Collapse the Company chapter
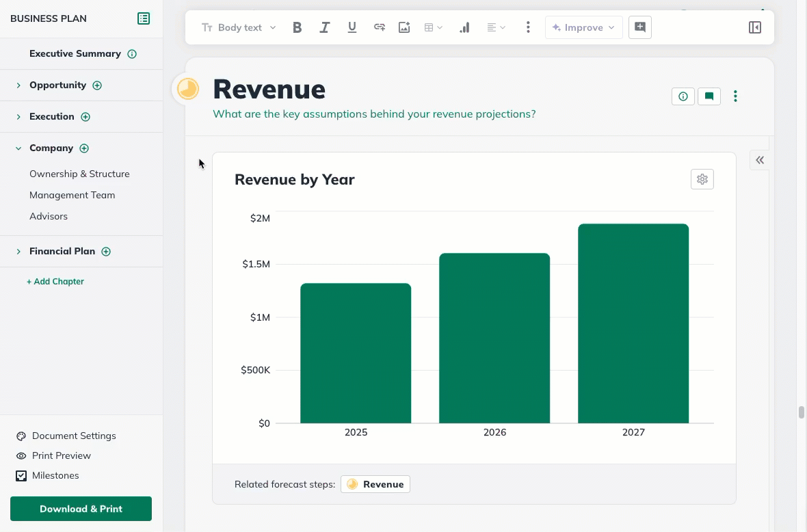Viewport: 807px width, 532px height. (17, 148)
